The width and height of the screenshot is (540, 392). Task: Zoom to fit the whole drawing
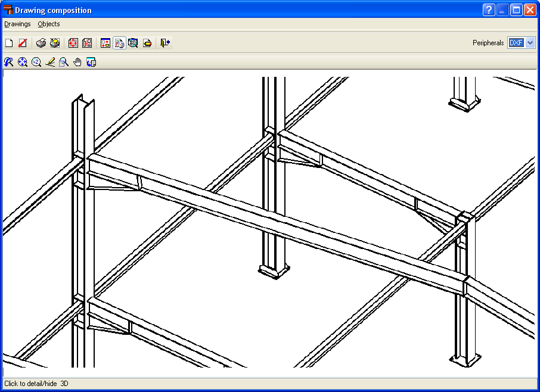(23, 63)
